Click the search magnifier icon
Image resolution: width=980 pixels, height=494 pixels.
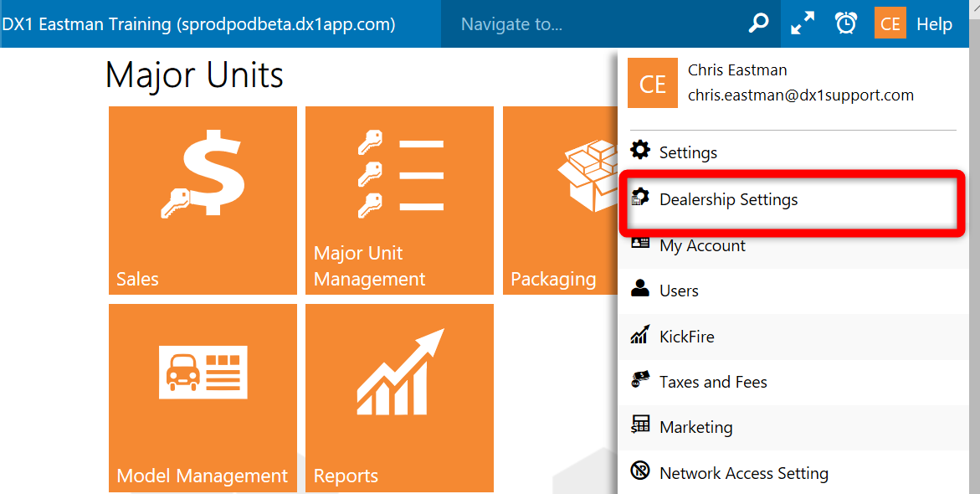coord(758,23)
